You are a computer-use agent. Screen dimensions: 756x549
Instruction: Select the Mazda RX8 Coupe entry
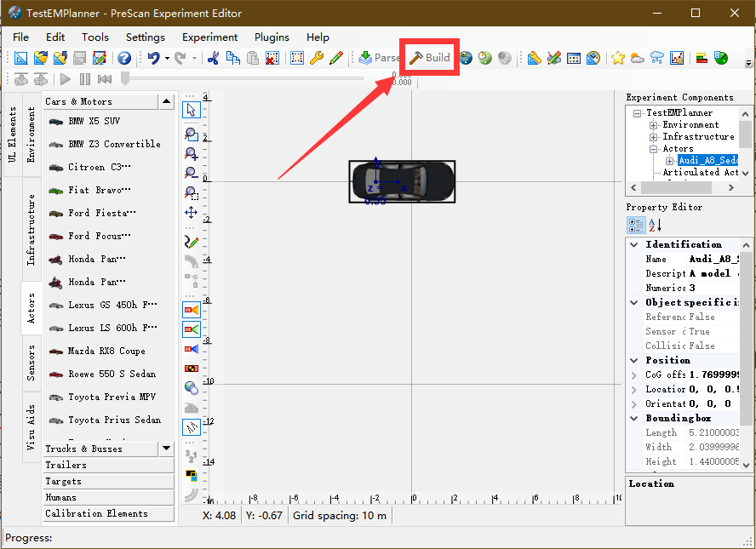[x=97, y=351]
